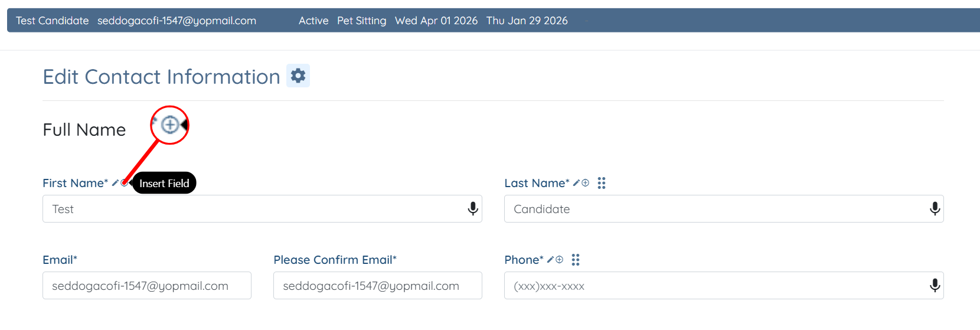Activate microphone in Phone field

tap(935, 285)
